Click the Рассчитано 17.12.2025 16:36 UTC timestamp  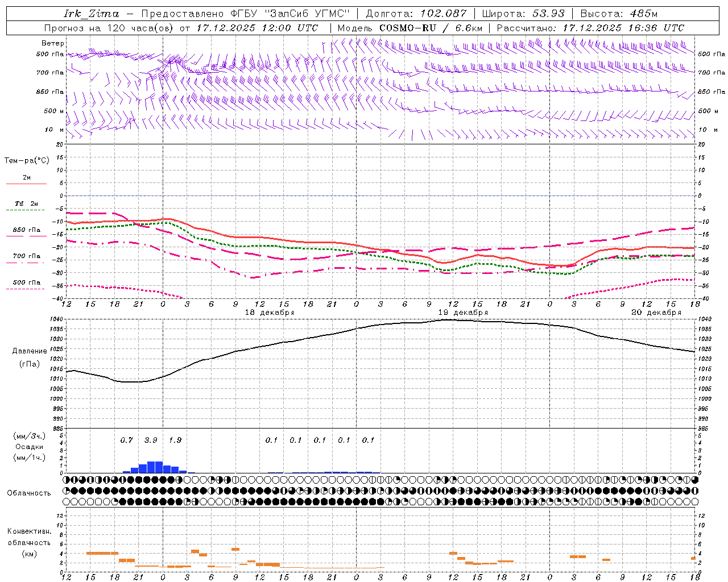pyautogui.click(x=590, y=28)
